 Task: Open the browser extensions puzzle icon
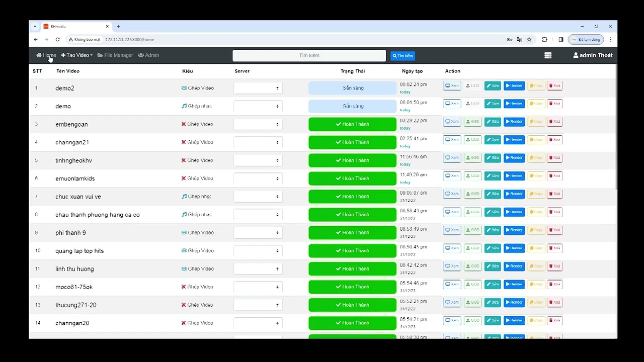click(544, 39)
